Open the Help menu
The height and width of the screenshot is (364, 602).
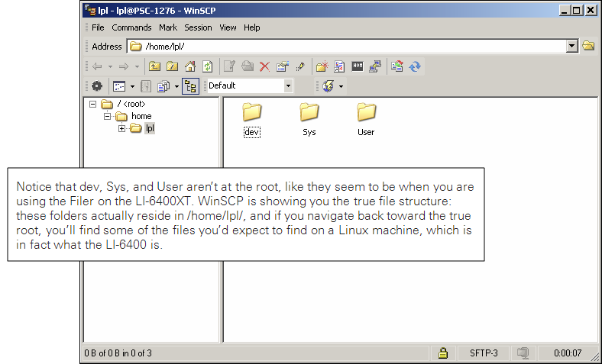tap(252, 27)
